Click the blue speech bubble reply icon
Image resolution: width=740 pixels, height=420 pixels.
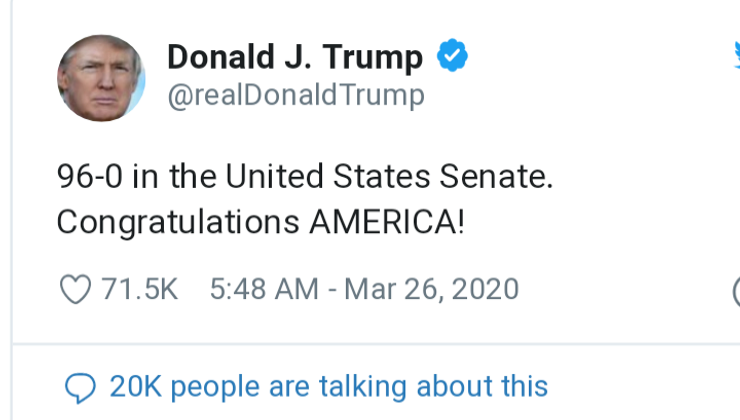[79, 387]
